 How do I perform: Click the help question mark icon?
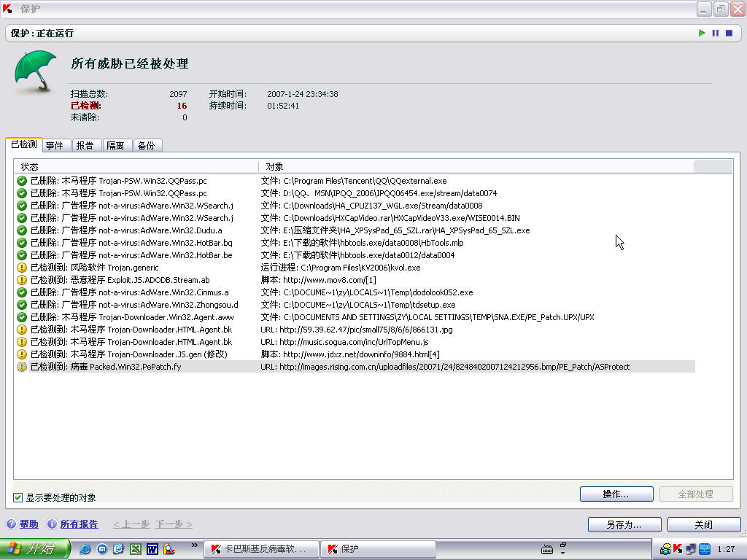click(x=11, y=524)
